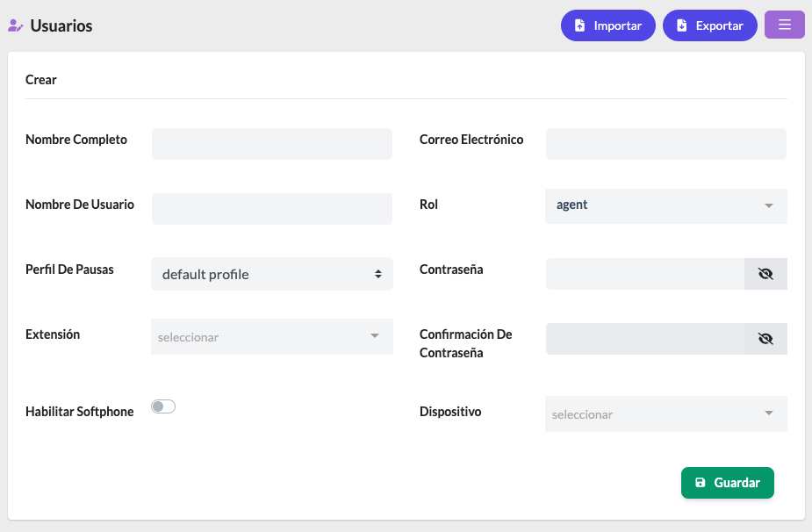The height and width of the screenshot is (532, 812).
Task: Enable the Habilitar Softphone switch
Action: point(163,406)
